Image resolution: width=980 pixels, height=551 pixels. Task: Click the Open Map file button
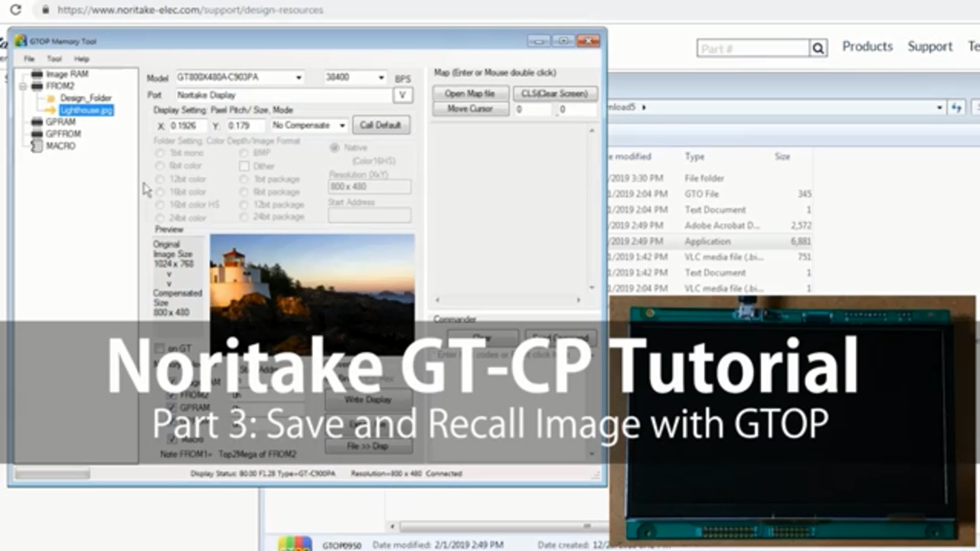tap(469, 93)
